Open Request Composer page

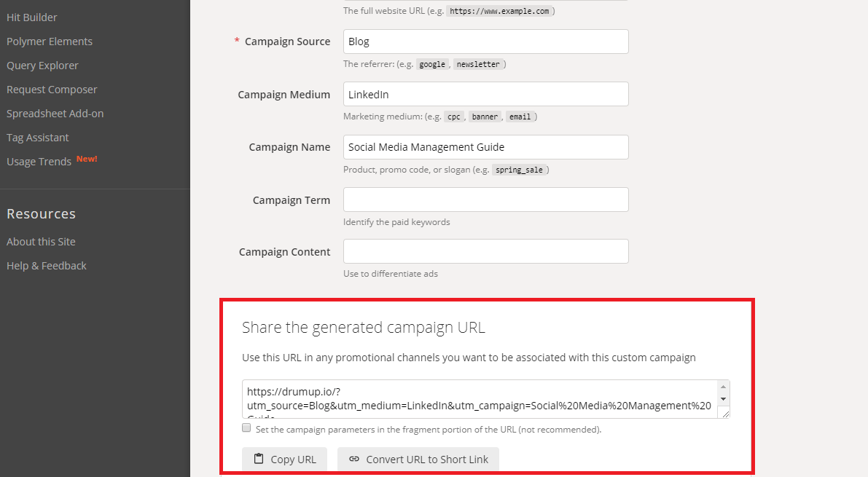click(52, 90)
